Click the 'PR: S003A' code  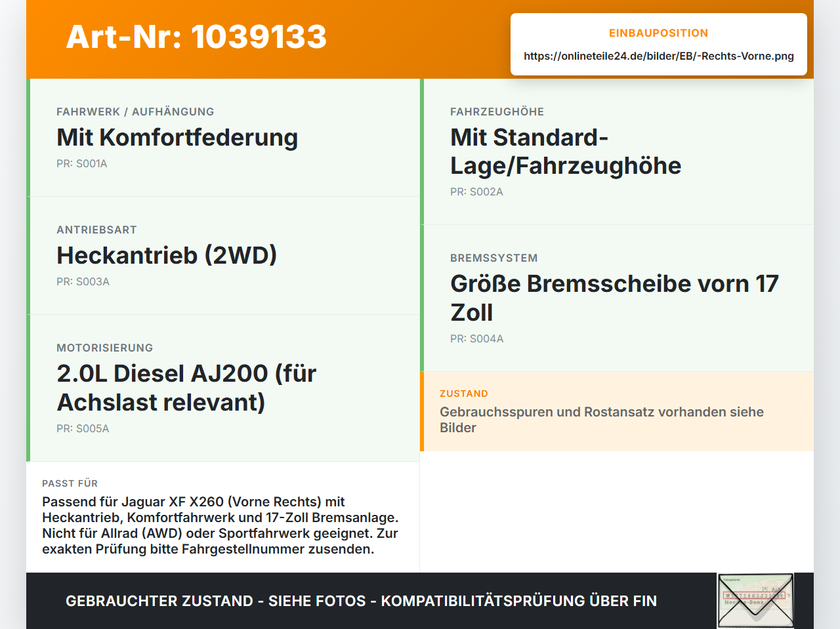point(83,281)
